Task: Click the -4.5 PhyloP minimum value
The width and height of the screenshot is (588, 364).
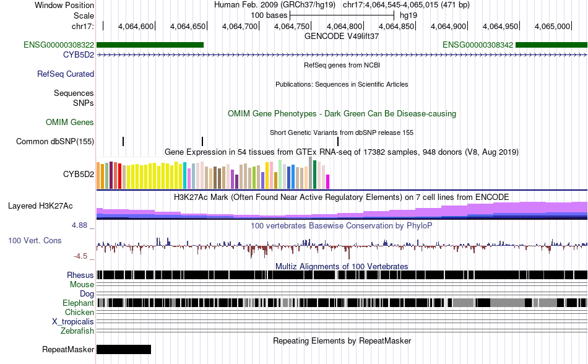Action: [80, 256]
